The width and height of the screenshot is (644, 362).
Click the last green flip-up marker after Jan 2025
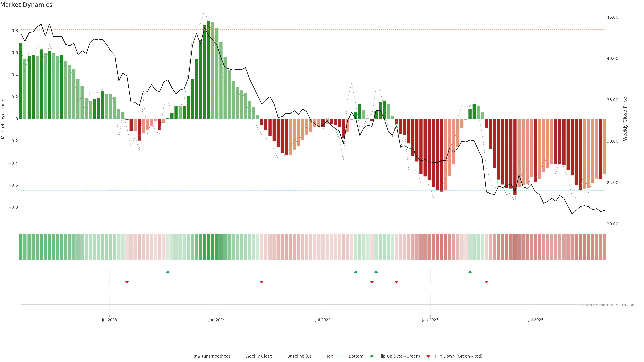tap(470, 272)
